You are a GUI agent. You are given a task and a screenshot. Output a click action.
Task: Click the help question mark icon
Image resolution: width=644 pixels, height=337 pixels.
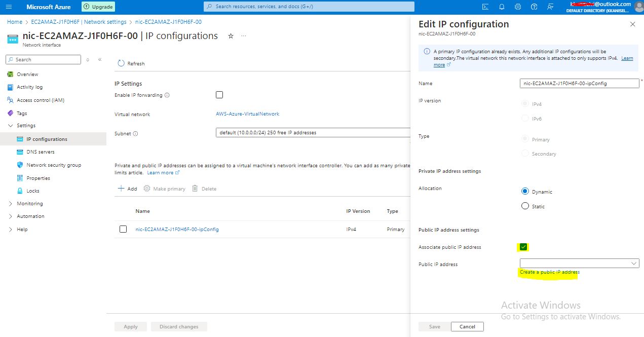coord(534,7)
